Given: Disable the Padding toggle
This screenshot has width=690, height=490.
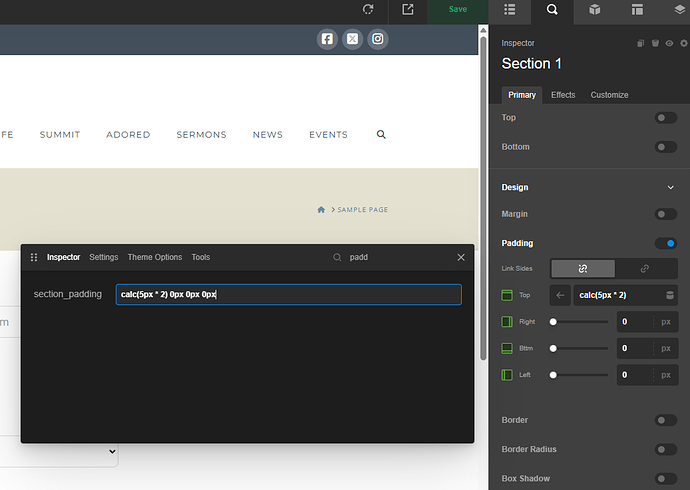Looking at the screenshot, I should pyautogui.click(x=665, y=243).
